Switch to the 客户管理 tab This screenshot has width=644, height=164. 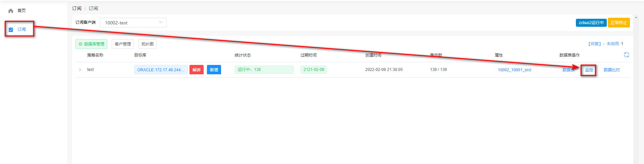pos(123,44)
